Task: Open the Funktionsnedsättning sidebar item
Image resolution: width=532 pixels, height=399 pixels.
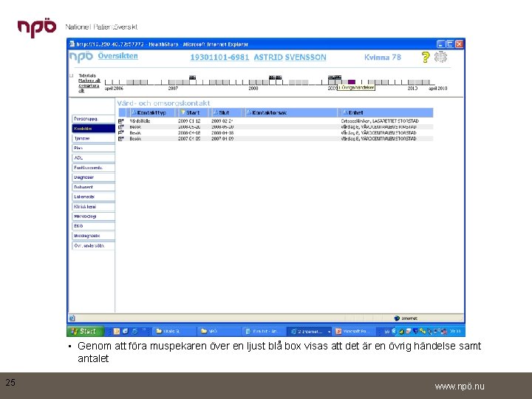Action: 93,168
